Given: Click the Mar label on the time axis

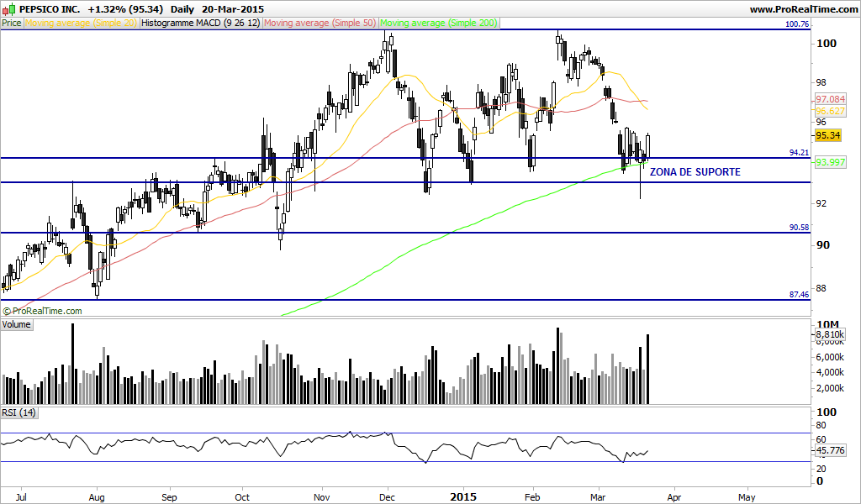Looking at the screenshot, I should click(598, 497).
